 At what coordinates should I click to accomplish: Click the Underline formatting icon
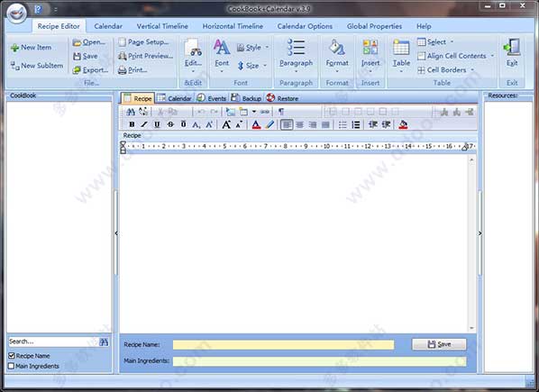pyautogui.click(x=157, y=124)
